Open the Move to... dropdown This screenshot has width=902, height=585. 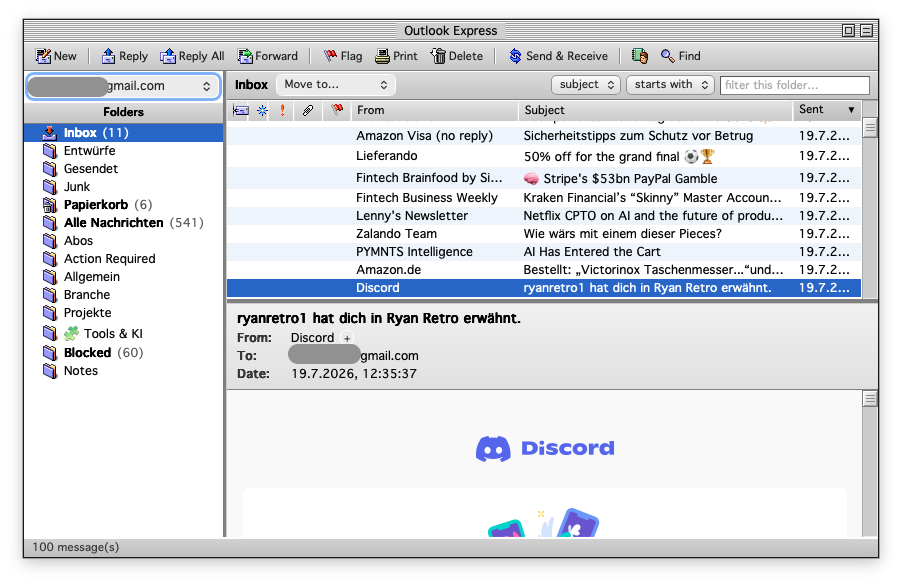click(336, 85)
